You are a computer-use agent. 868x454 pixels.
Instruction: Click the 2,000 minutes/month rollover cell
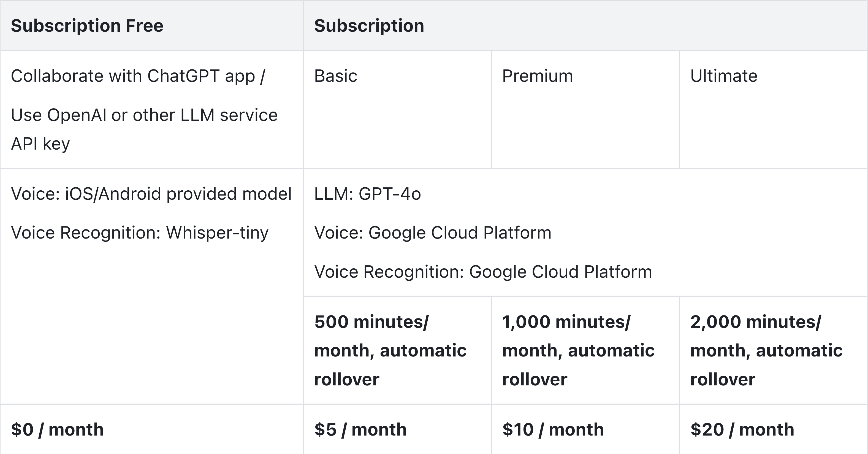(x=774, y=350)
